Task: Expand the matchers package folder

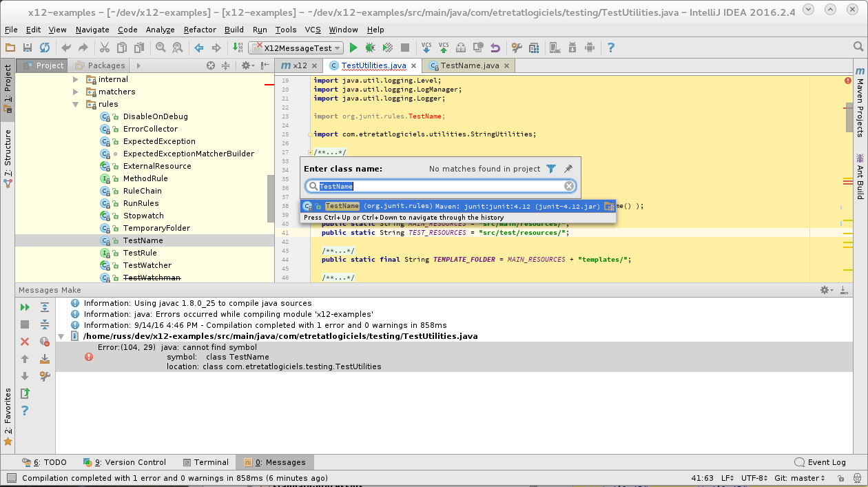Action: tap(76, 92)
